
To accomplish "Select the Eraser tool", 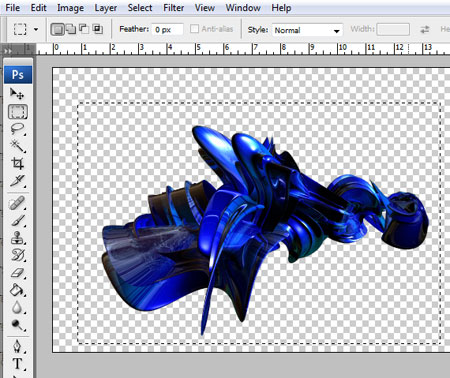I will click(17, 273).
